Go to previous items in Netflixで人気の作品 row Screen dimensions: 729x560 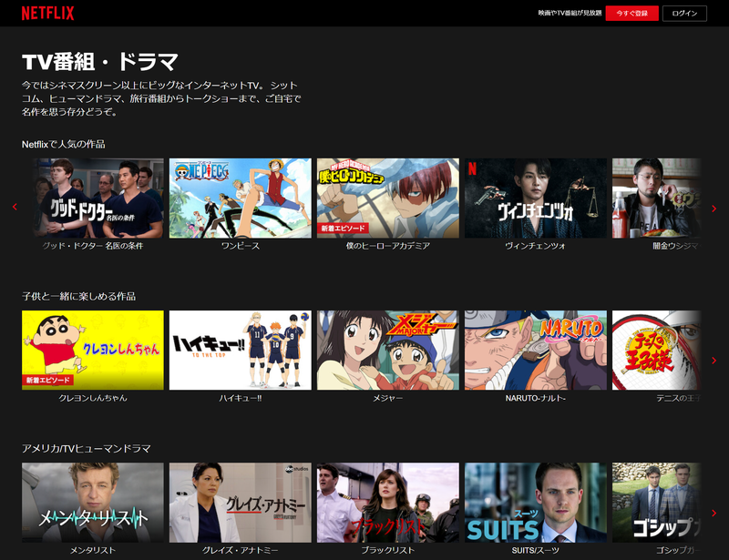pyautogui.click(x=15, y=207)
